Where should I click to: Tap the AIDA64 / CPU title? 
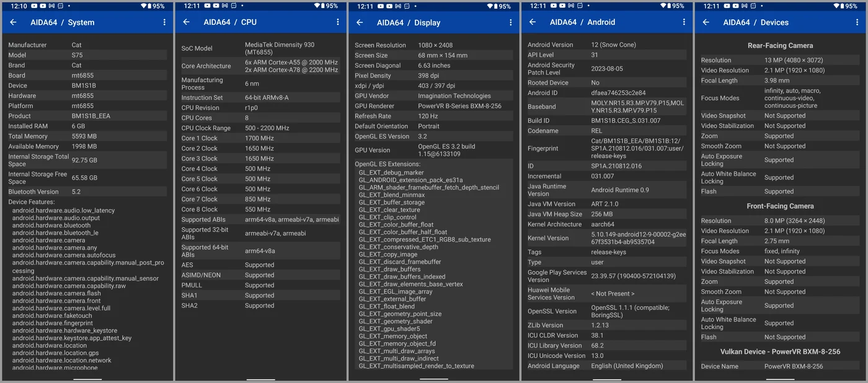click(230, 22)
